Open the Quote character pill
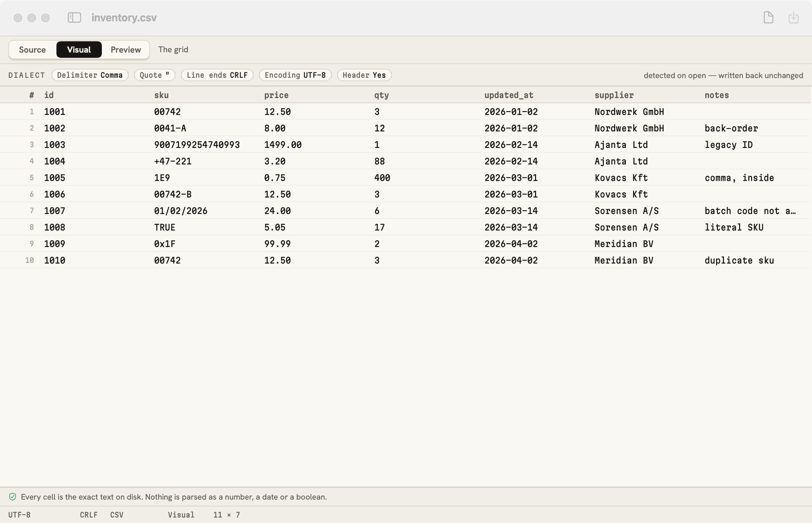This screenshot has width=812, height=523. click(155, 75)
